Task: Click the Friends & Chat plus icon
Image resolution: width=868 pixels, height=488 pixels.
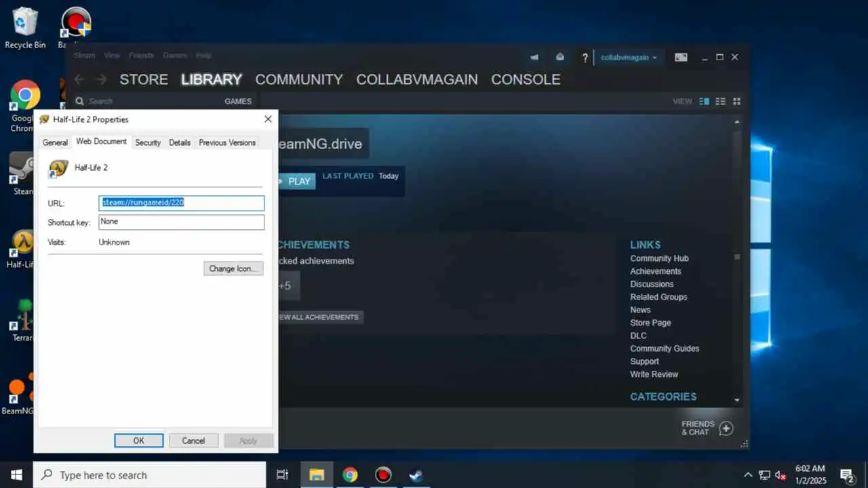Action: (726, 428)
